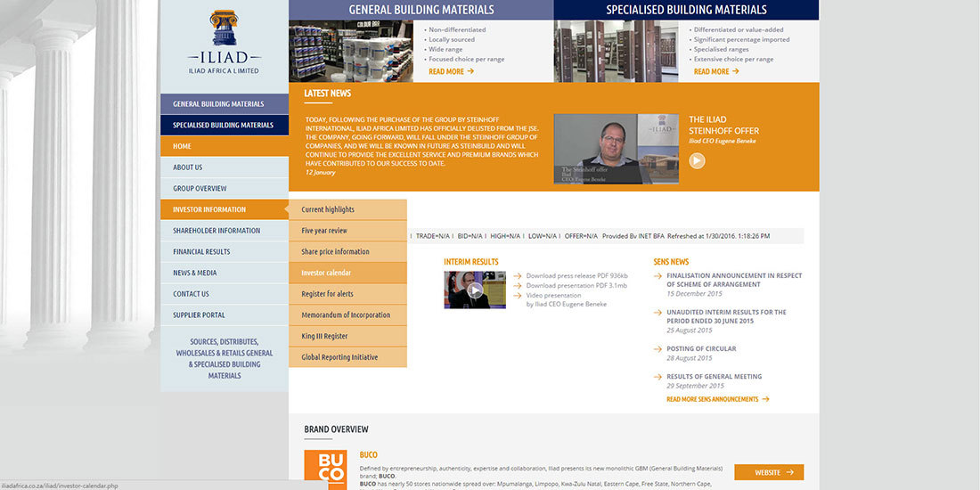This screenshot has height=490, width=980.
Task: Open the Steinhoff offer video thumbnail
Action: pos(616,149)
